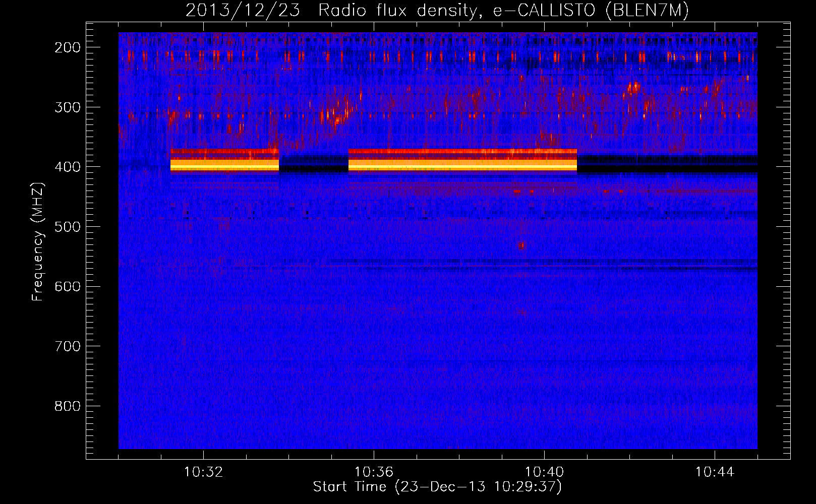Select the 600 frequency tick label
Image resolution: width=816 pixels, height=504 pixels.
[68, 286]
